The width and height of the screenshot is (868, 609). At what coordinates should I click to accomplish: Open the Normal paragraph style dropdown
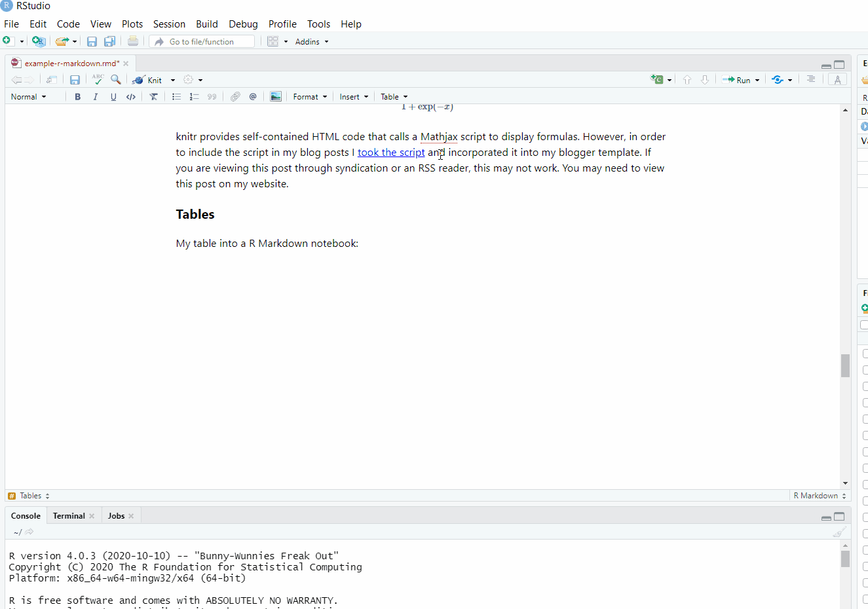coord(29,96)
